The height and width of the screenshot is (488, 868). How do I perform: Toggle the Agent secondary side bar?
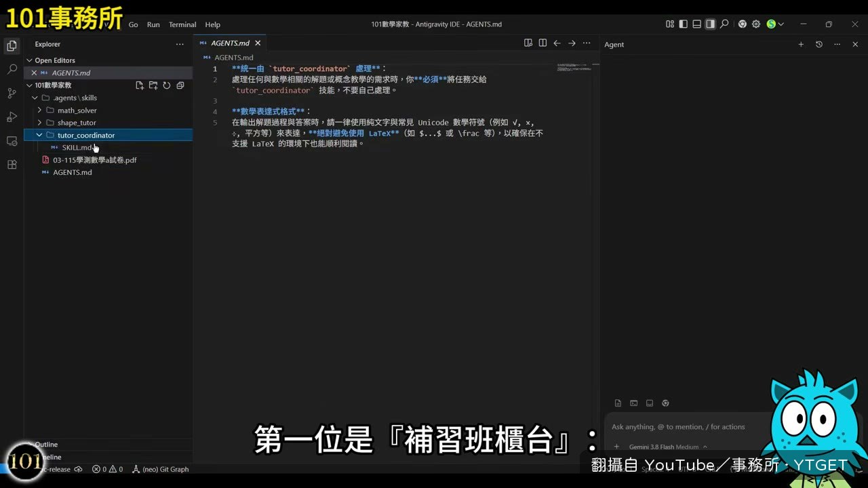[710, 24]
